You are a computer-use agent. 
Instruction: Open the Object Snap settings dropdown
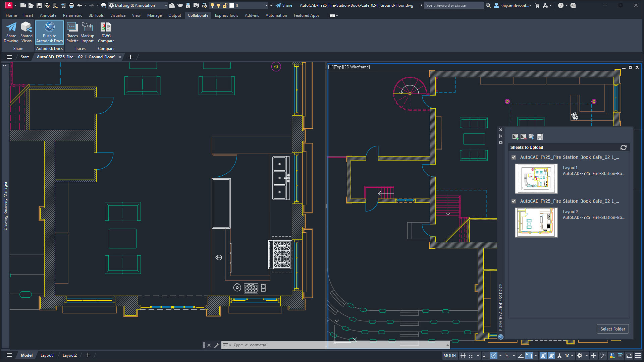click(536, 356)
